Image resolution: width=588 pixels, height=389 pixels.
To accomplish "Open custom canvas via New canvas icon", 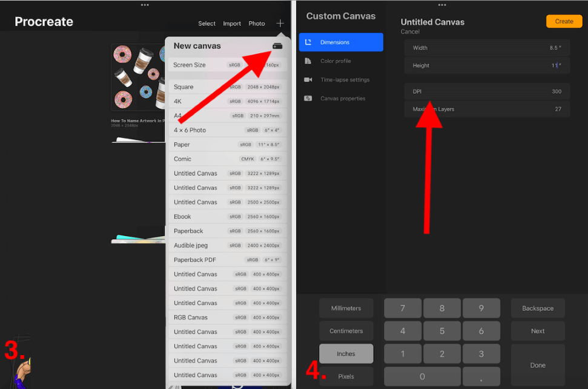I will (x=277, y=46).
